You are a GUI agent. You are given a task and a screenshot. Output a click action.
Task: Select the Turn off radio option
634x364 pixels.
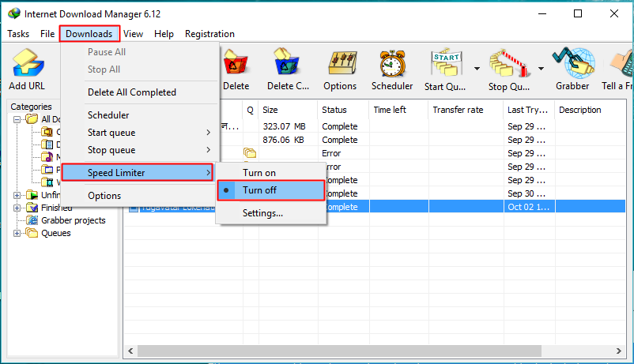[x=271, y=190]
